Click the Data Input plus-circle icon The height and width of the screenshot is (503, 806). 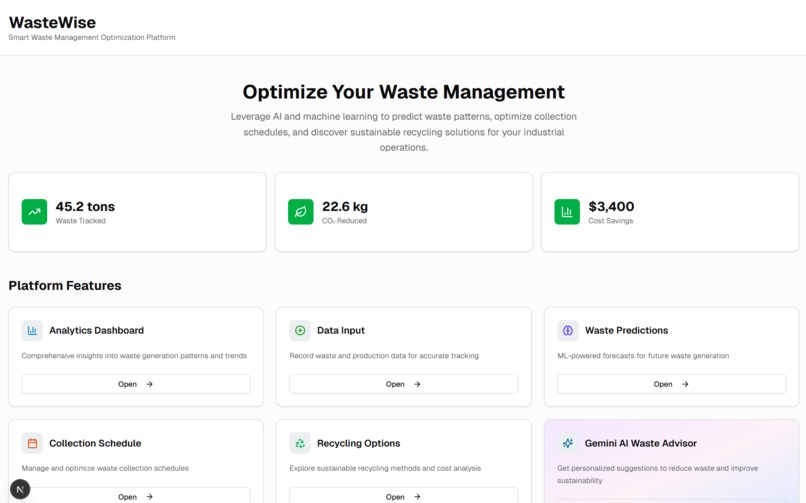(300, 330)
